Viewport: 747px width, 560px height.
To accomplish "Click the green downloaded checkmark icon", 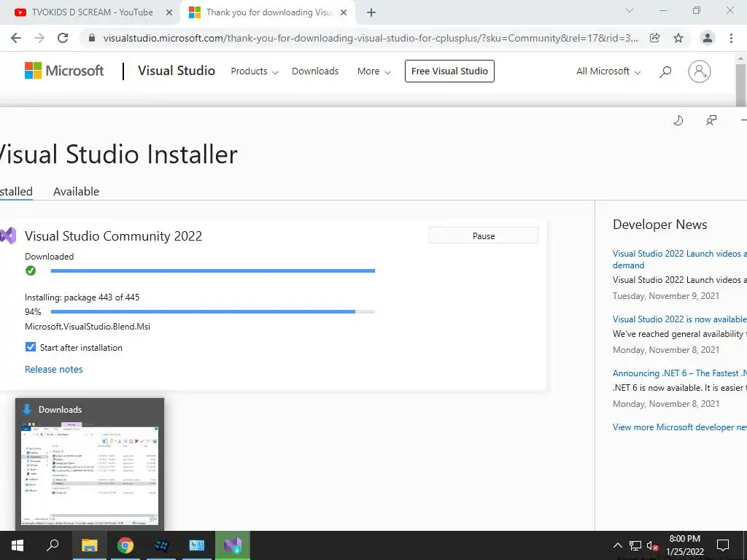I will [31, 271].
